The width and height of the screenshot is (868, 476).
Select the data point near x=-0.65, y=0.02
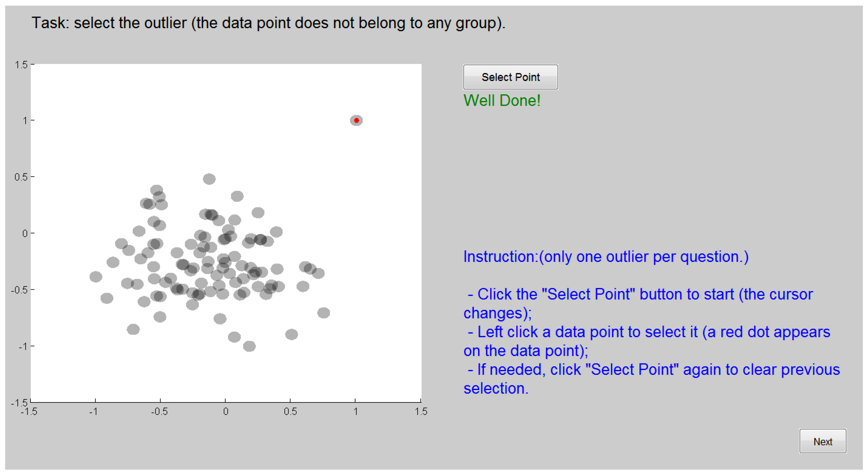(x=139, y=231)
